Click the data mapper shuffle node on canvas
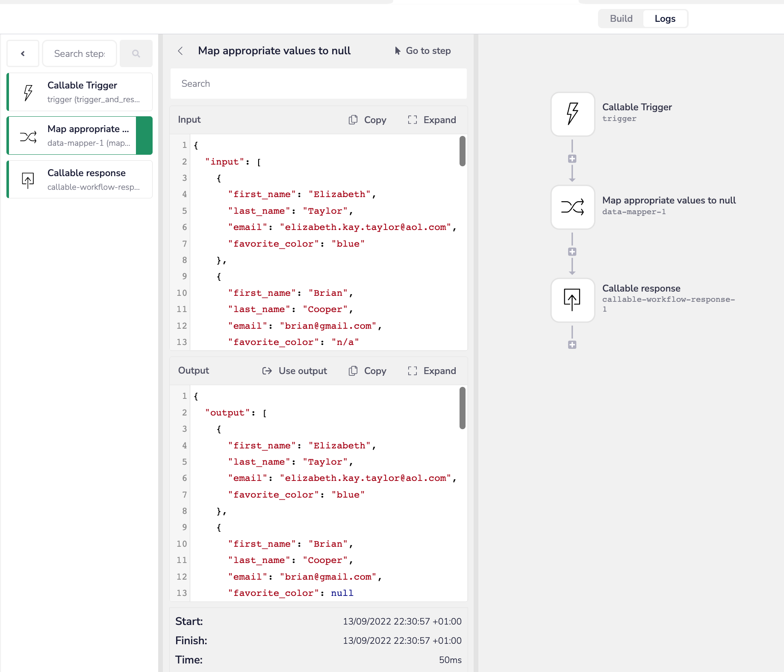Viewport: 784px width, 672px height. point(572,207)
